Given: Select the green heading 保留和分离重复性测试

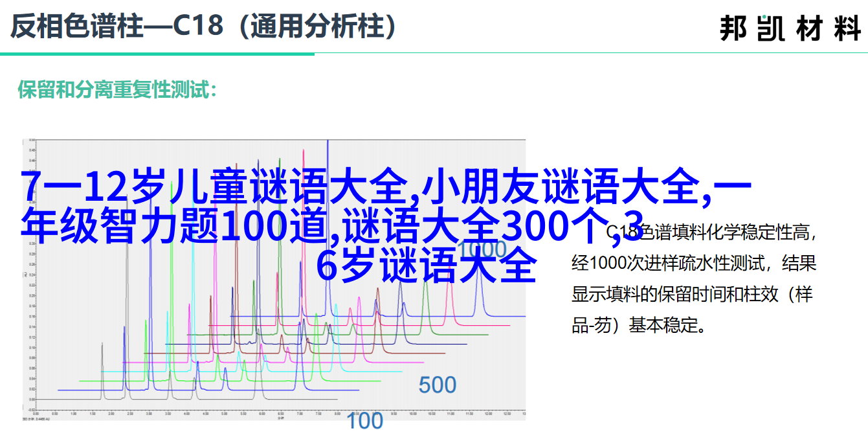Looking at the screenshot, I should (117, 90).
